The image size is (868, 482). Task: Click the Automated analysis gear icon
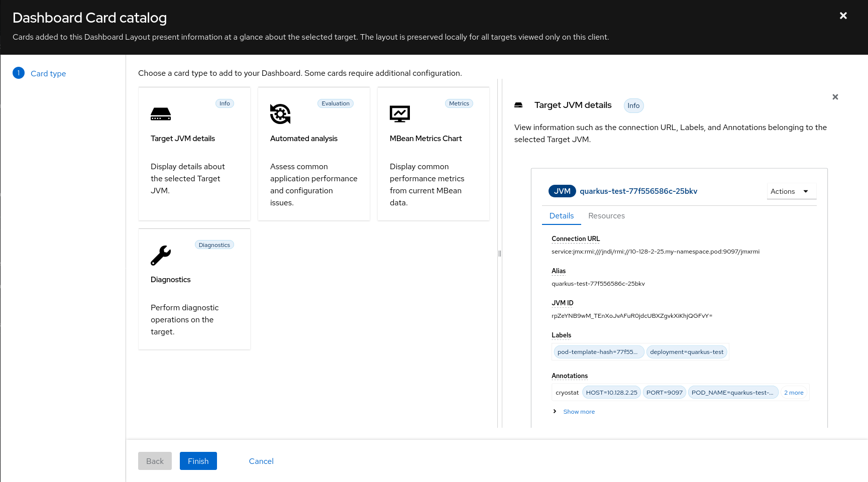[280, 114]
